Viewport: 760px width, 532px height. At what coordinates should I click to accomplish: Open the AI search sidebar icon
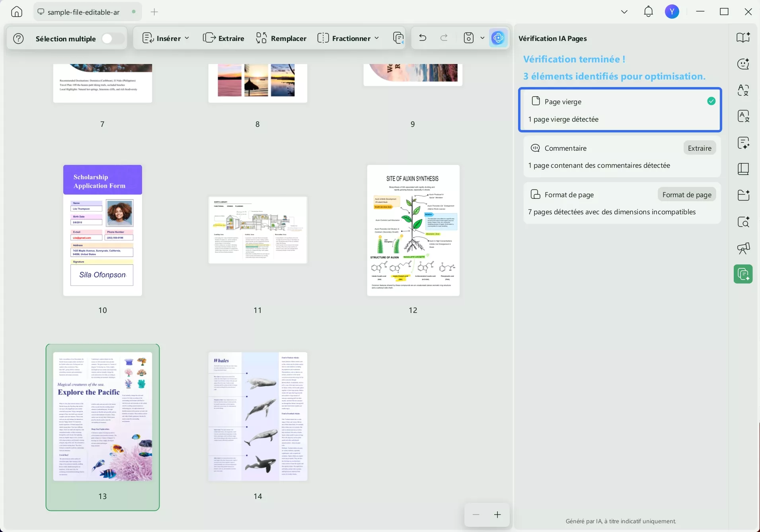[x=743, y=222]
